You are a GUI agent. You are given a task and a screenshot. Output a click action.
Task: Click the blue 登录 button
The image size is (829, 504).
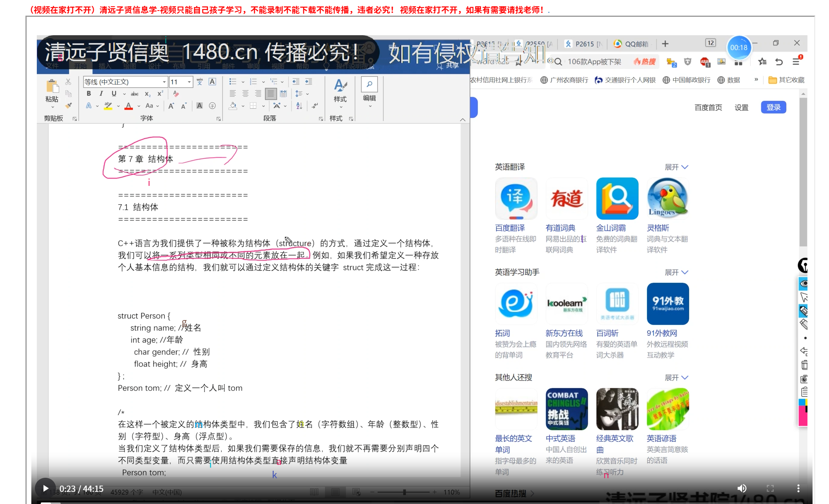coord(773,107)
